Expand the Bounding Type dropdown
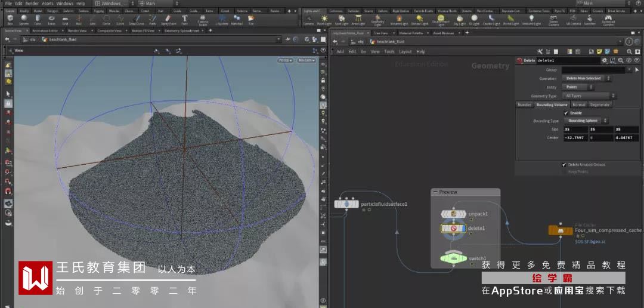644x308 pixels. (x=587, y=121)
